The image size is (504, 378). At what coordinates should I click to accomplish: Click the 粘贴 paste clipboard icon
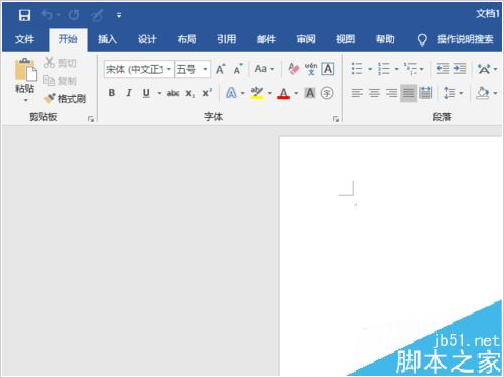25,70
